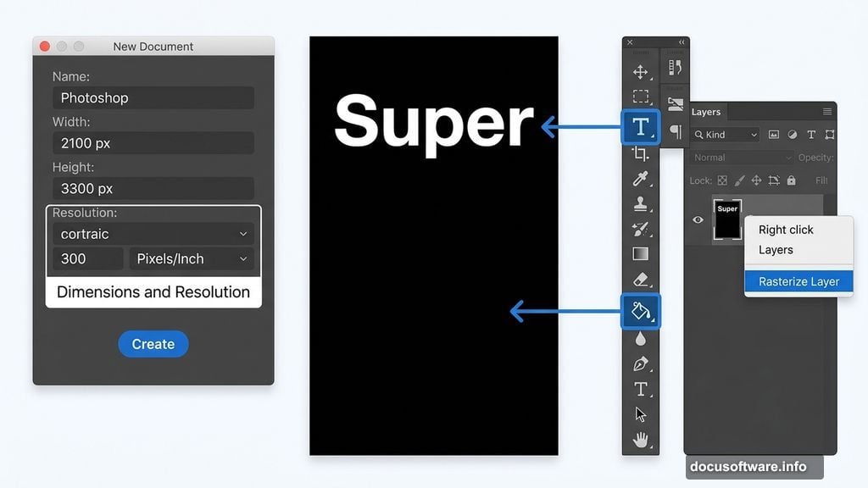Enable the type layers filter in Layers panel

811,135
